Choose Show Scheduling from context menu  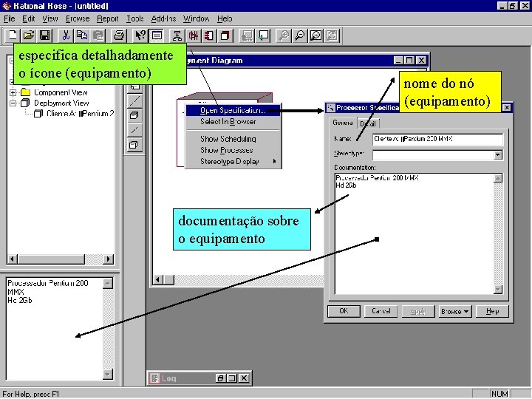pyautogui.click(x=233, y=139)
